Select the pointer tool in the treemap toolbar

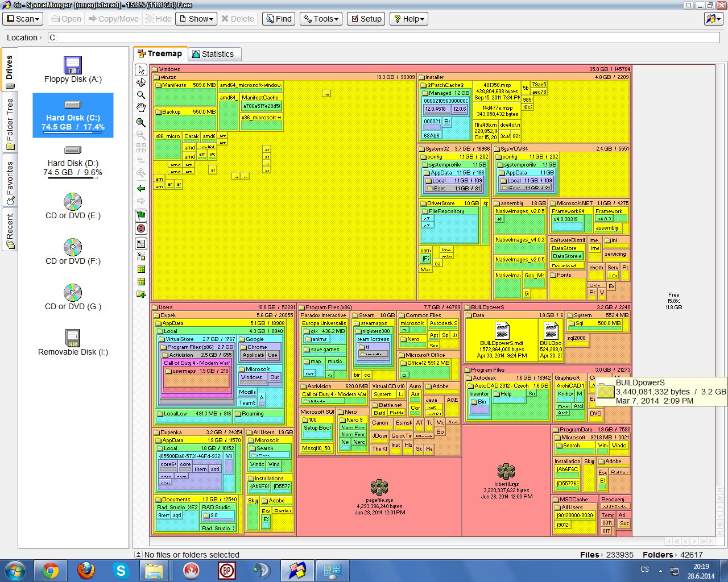(141, 70)
